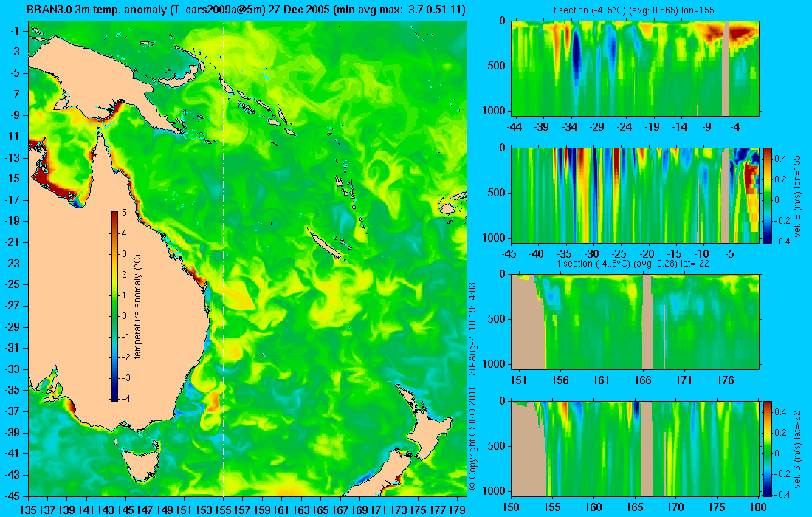Click the '135' longitude tick on main map

[x=29, y=510]
